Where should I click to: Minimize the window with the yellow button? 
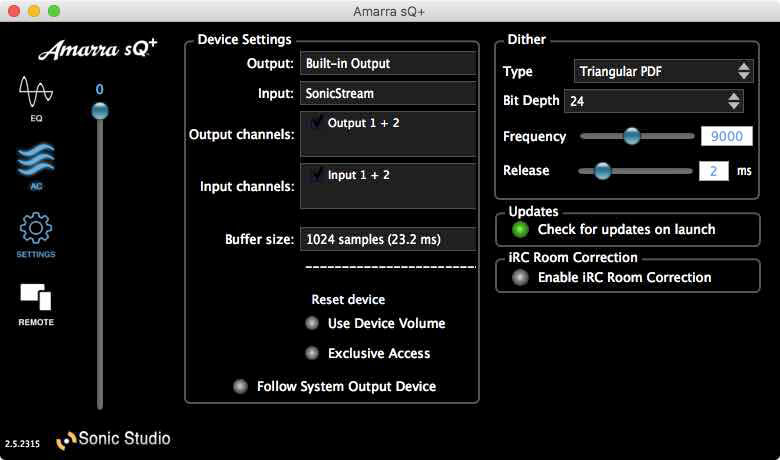(x=34, y=11)
